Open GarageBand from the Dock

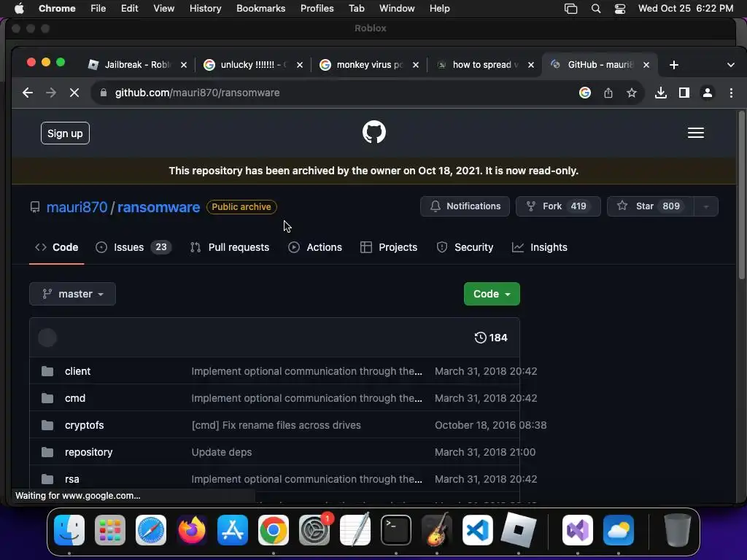(x=437, y=529)
